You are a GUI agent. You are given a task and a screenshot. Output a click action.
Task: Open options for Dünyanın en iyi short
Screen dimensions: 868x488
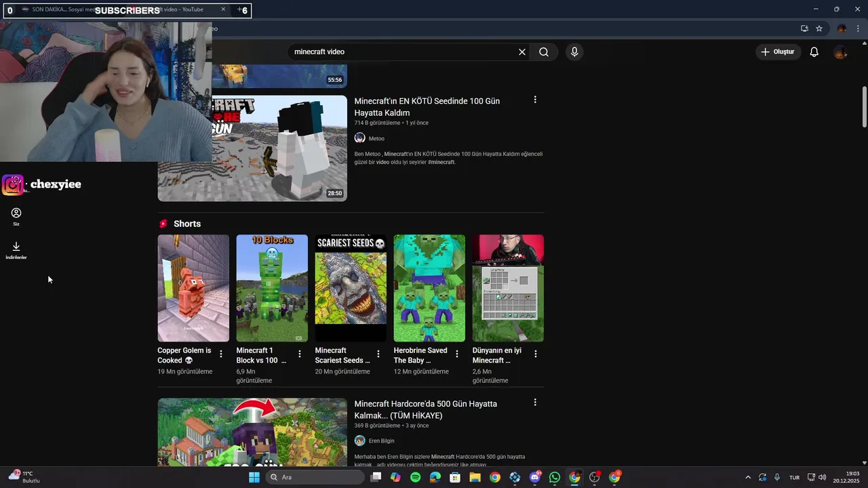click(536, 354)
